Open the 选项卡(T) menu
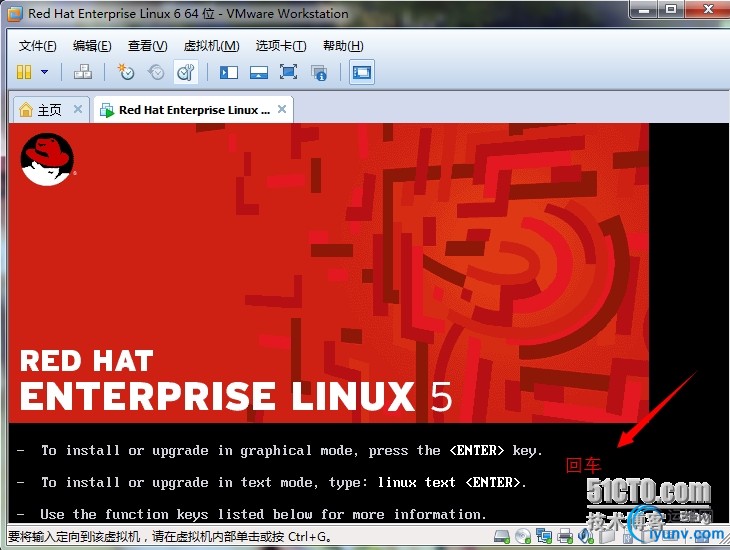Image resolution: width=730 pixels, height=550 pixels. [x=281, y=46]
